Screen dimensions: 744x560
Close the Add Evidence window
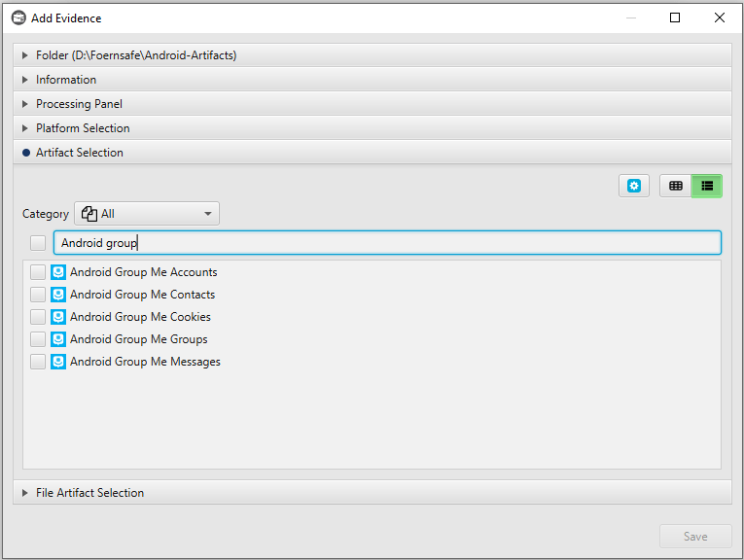[x=720, y=17]
